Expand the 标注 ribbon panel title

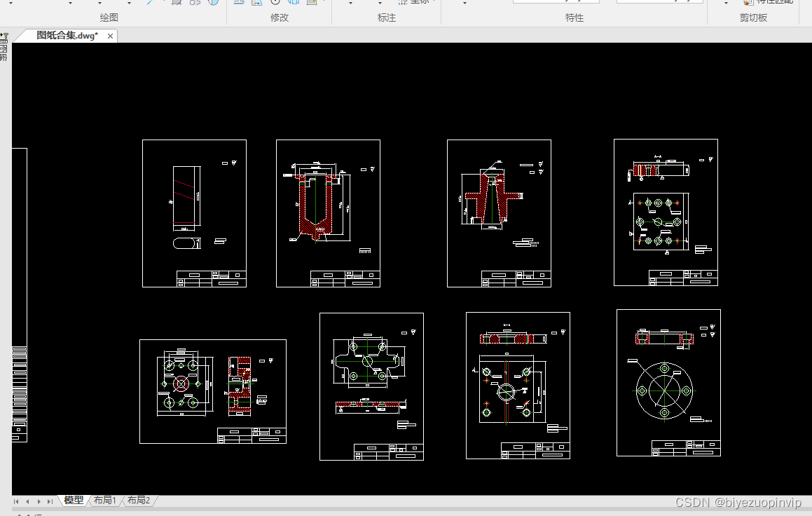click(x=386, y=18)
